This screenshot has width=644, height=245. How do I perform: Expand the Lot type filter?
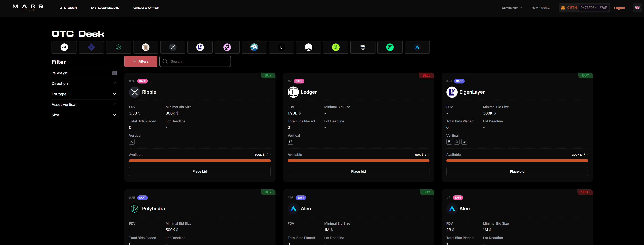[84, 94]
